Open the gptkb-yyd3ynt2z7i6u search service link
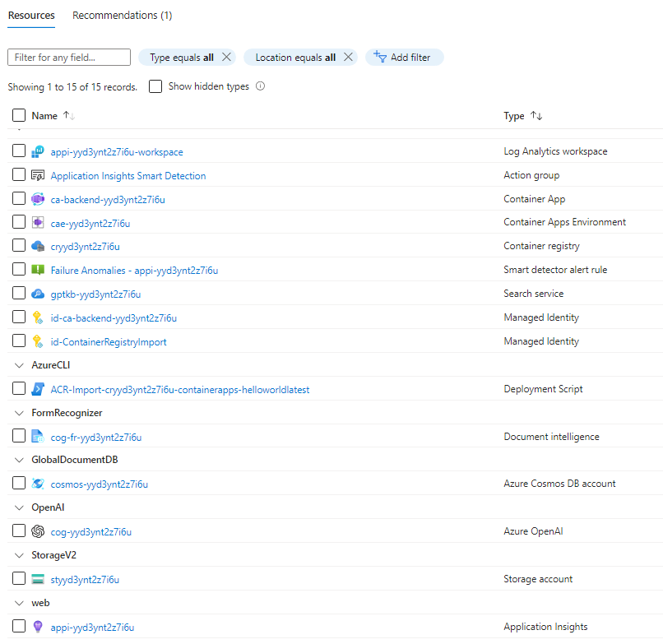 coord(95,294)
